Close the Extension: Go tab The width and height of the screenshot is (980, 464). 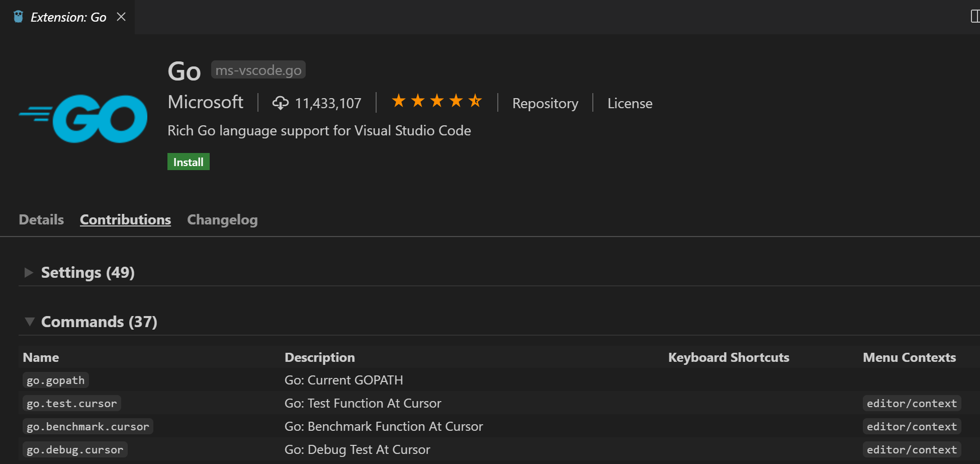121,17
